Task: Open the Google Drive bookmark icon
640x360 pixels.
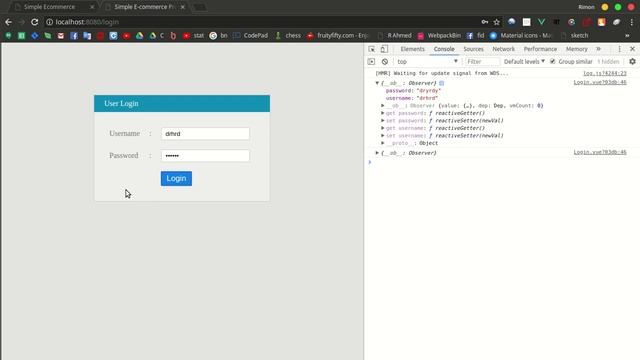Action: click(140, 36)
